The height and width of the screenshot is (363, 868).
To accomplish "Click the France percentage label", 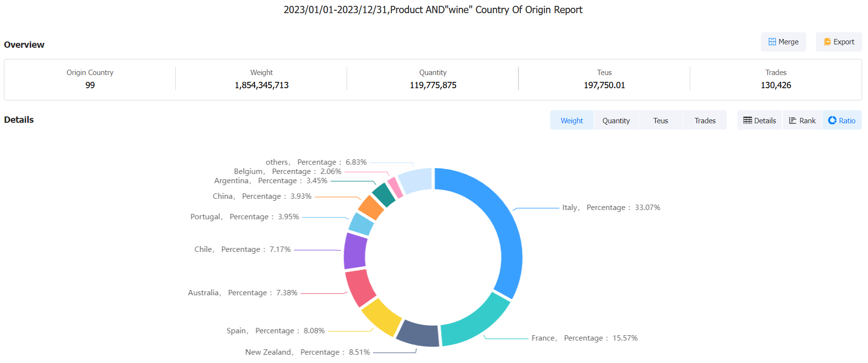I will click(584, 338).
